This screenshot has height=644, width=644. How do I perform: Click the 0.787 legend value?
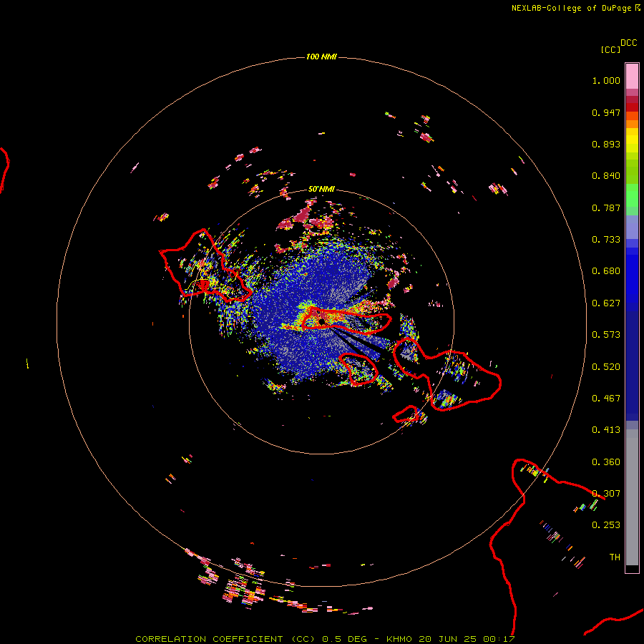click(x=606, y=208)
